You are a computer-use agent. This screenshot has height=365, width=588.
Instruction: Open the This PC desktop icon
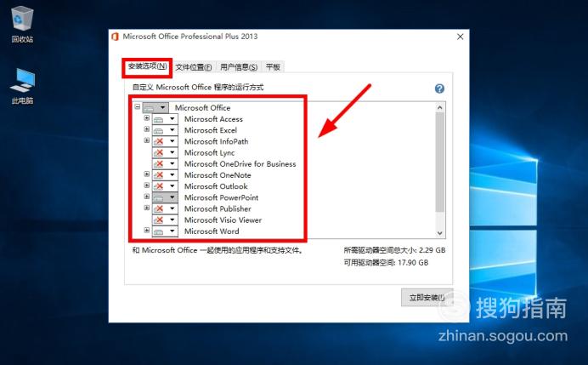point(22,86)
